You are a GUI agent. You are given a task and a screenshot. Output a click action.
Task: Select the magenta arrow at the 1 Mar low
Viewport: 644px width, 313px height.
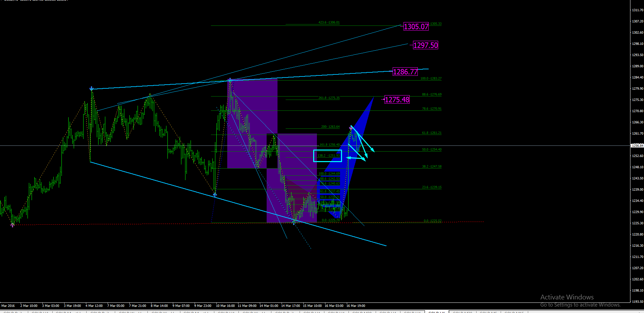[13, 225]
